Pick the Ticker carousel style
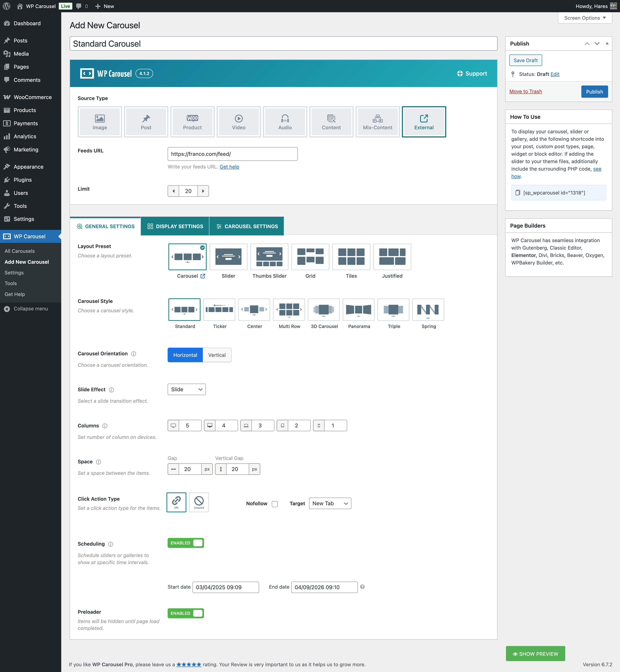The width and height of the screenshot is (620, 672). point(219,309)
